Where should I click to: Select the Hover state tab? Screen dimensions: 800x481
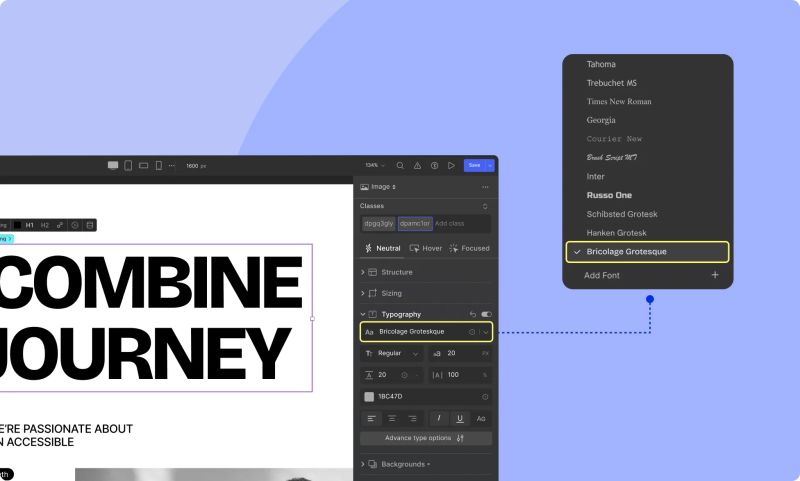[426, 248]
